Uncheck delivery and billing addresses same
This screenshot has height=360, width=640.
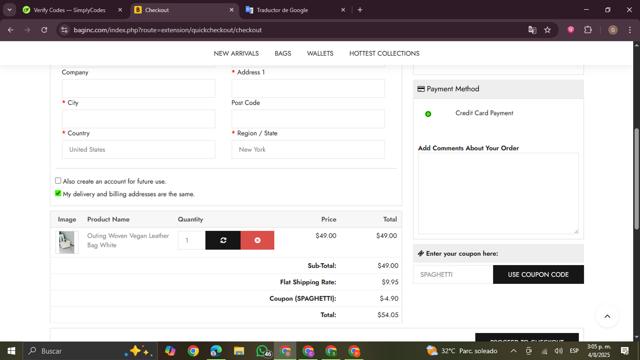click(58, 193)
